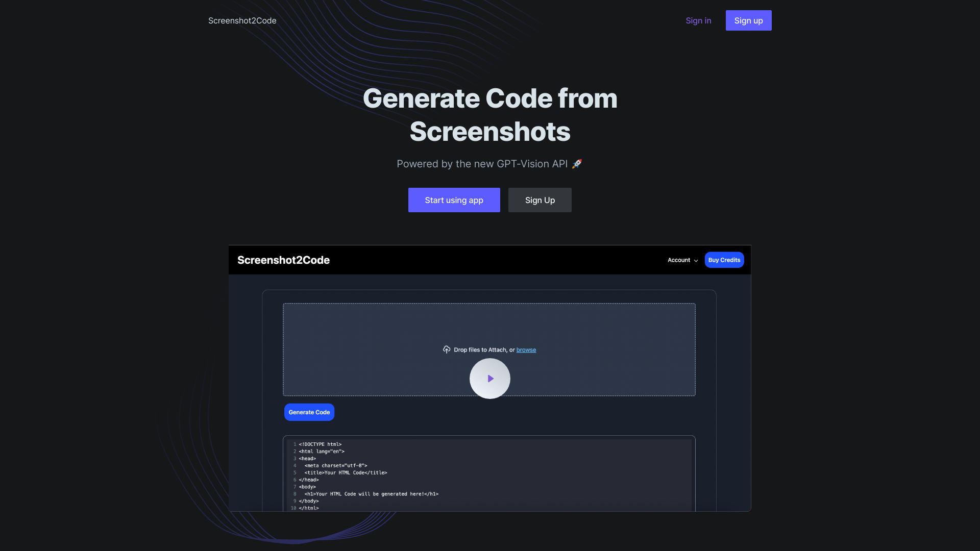
Task: Click the upload/attach files icon
Action: (x=447, y=349)
